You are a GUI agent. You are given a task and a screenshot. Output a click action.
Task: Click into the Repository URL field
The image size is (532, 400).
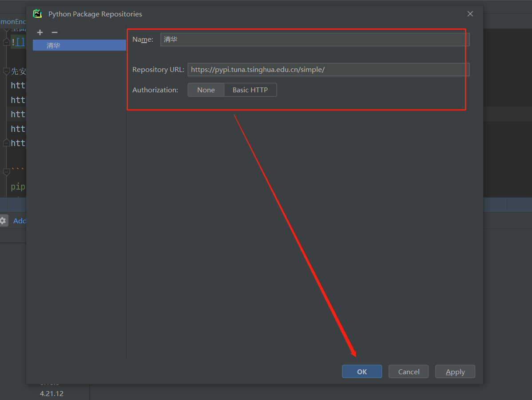tap(329, 70)
